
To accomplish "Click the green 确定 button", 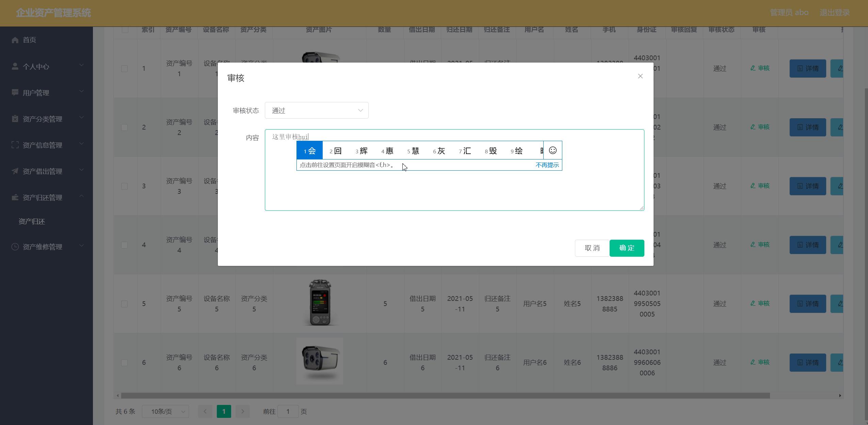I will click(626, 248).
